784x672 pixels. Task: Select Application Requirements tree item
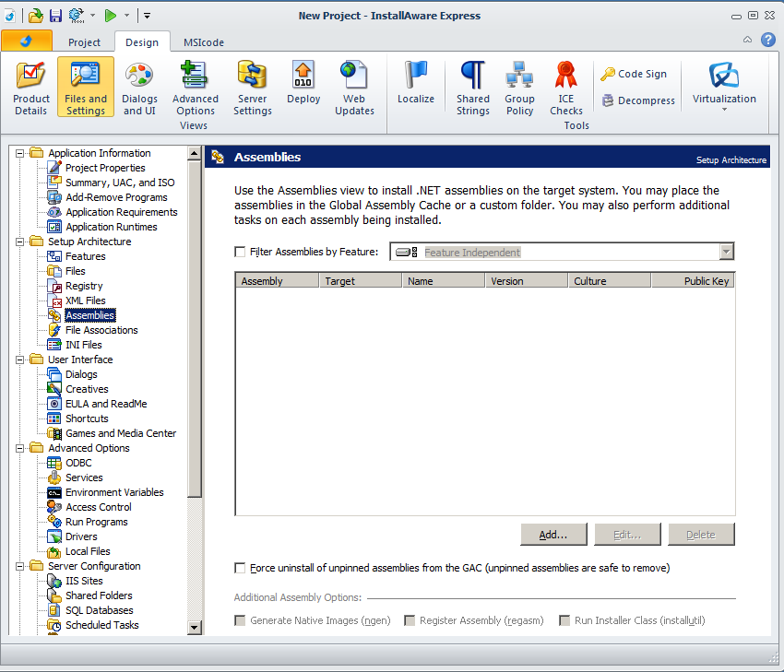122,212
